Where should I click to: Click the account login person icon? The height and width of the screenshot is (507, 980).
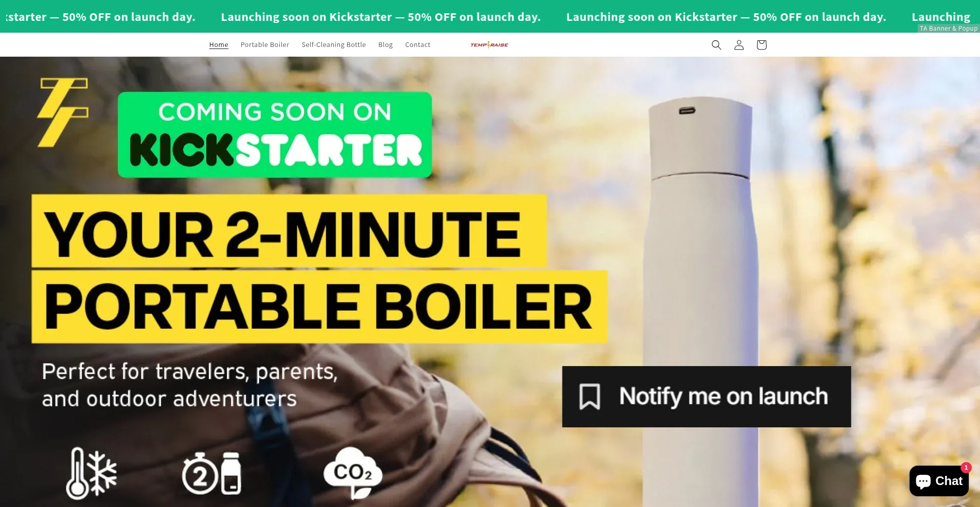739,45
